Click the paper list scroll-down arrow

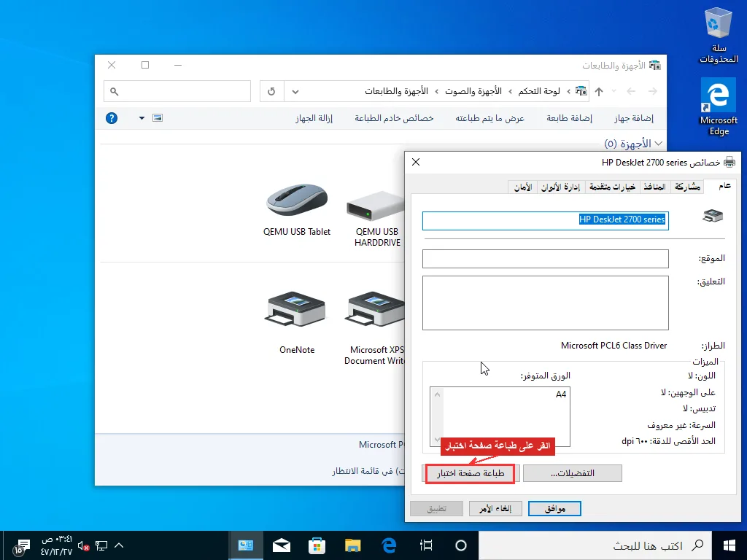[438, 440]
